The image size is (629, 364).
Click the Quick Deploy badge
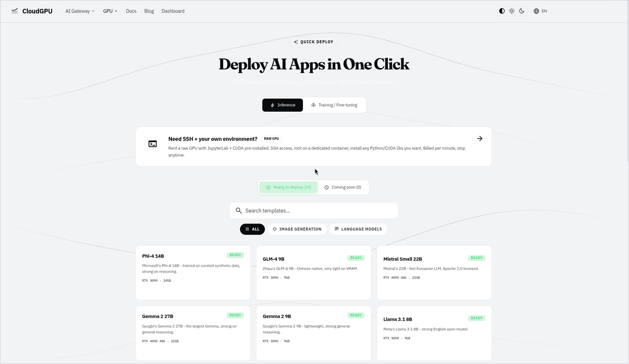click(314, 42)
